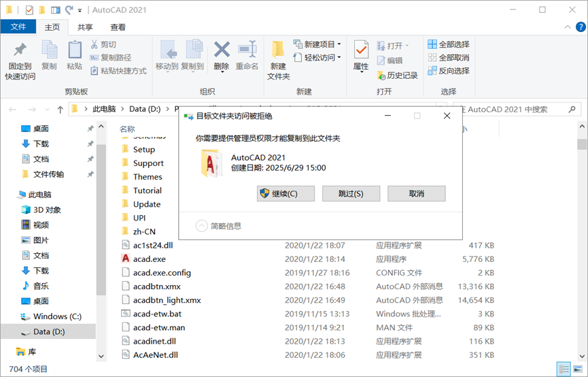The height and width of the screenshot is (377, 588).
Task: Click the search magnifier icon
Action: tap(572, 110)
